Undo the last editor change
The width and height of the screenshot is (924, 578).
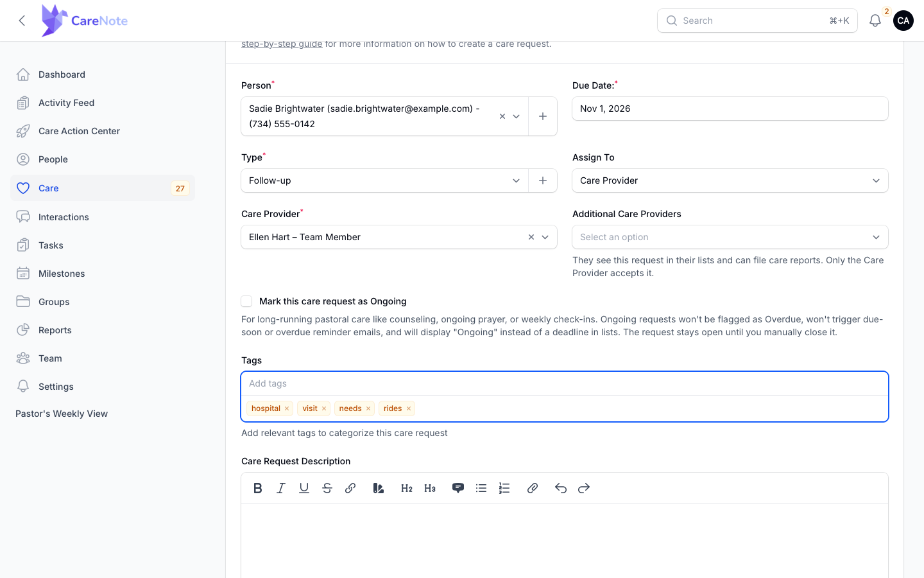tap(561, 488)
